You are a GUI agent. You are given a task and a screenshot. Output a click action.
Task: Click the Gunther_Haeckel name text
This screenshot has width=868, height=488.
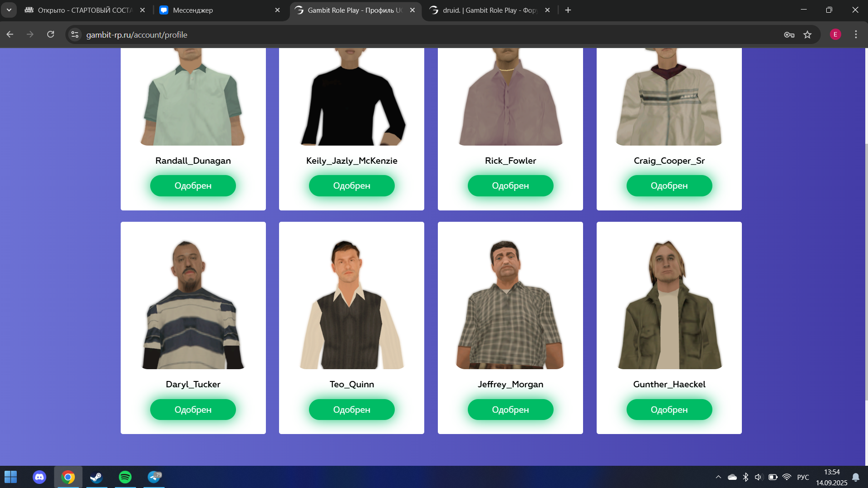pos(669,384)
